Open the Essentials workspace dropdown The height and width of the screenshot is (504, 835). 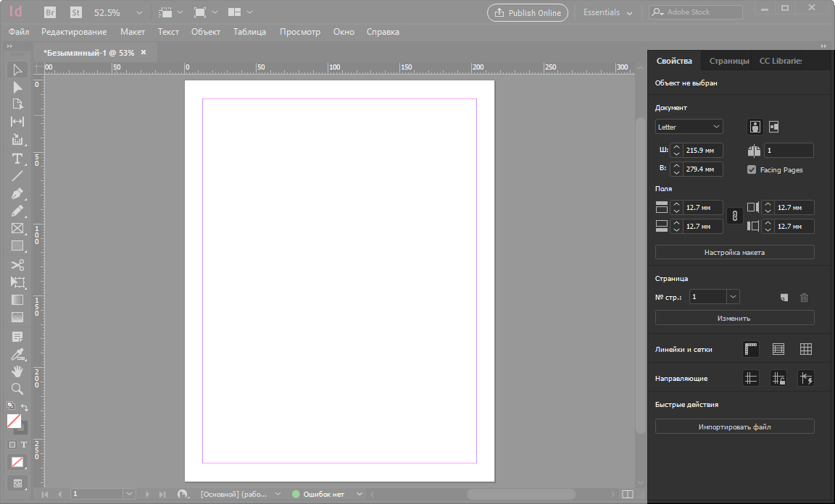607,12
